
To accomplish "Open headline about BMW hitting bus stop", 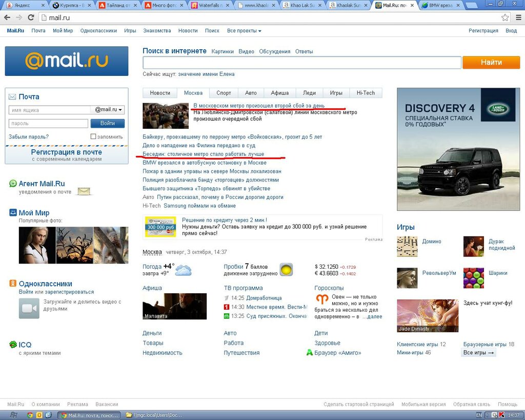I will pos(205,163).
